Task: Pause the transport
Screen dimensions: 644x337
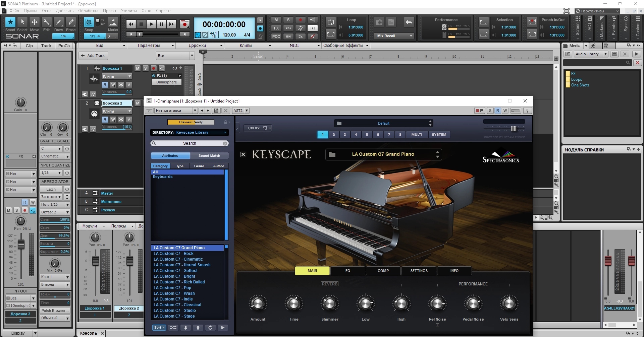Action: pos(161,24)
